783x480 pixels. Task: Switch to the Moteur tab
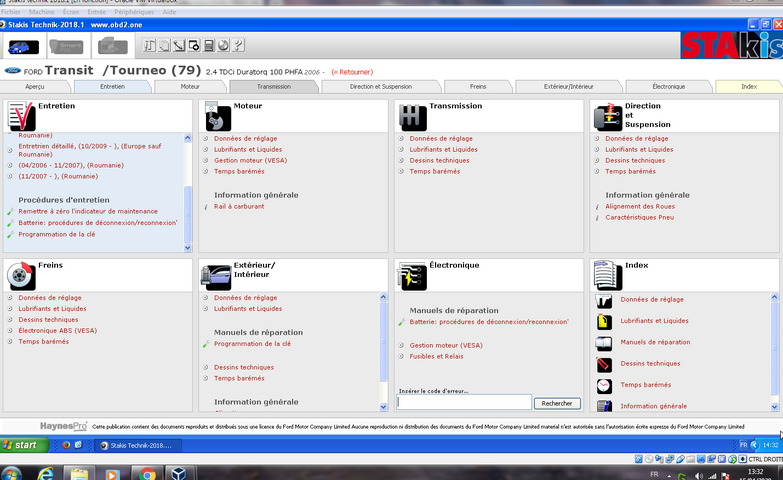[x=190, y=86]
